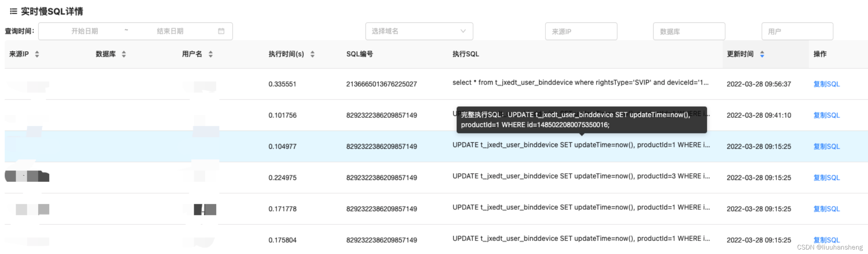Click execution time 0.101756

282,115
